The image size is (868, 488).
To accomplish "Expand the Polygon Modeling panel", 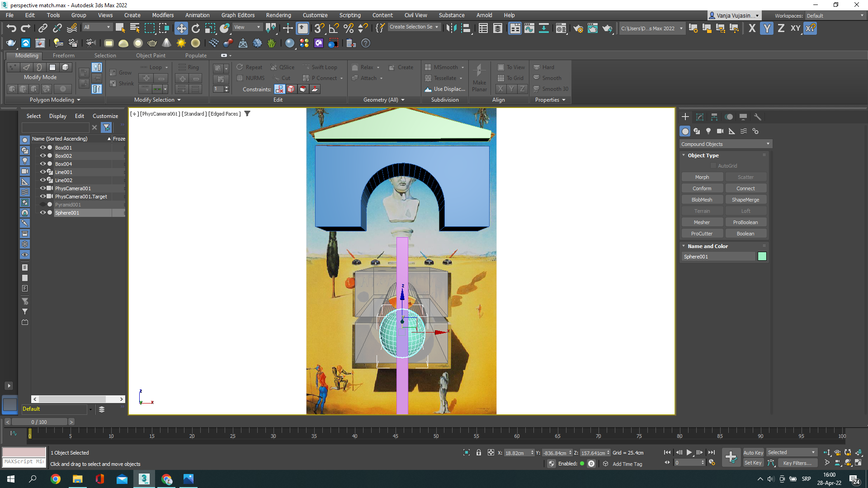I will pyautogui.click(x=55, y=100).
